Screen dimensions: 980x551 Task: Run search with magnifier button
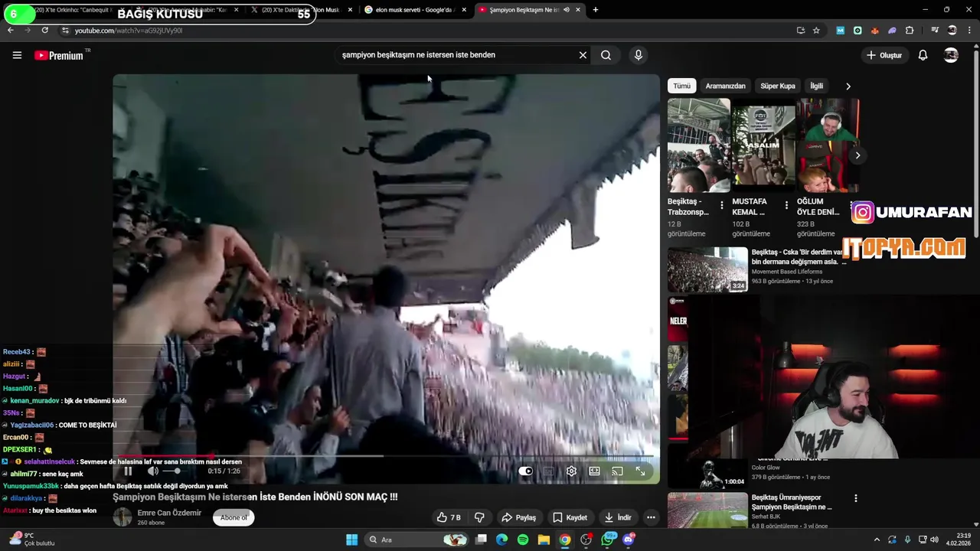coord(606,55)
